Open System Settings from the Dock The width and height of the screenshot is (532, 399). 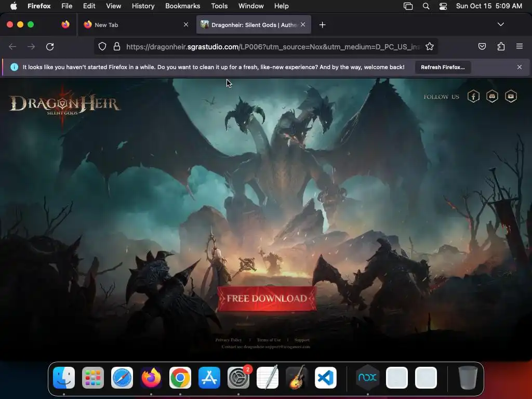point(238,377)
